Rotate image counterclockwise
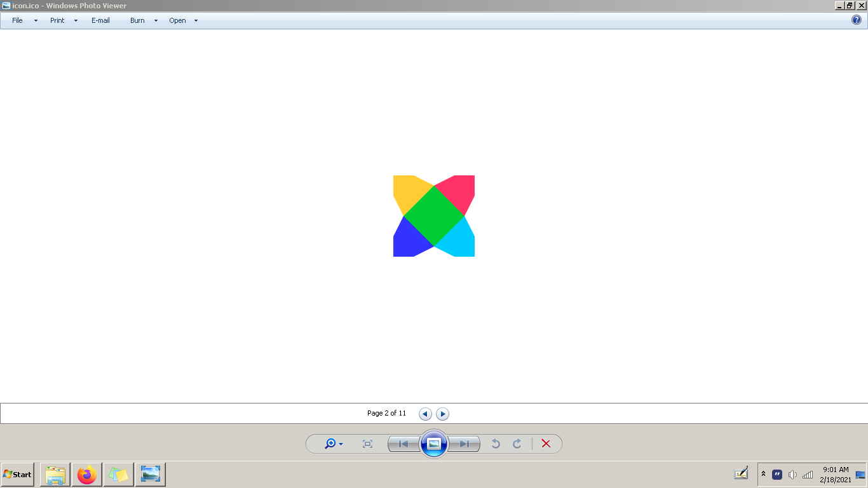 [496, 444]
